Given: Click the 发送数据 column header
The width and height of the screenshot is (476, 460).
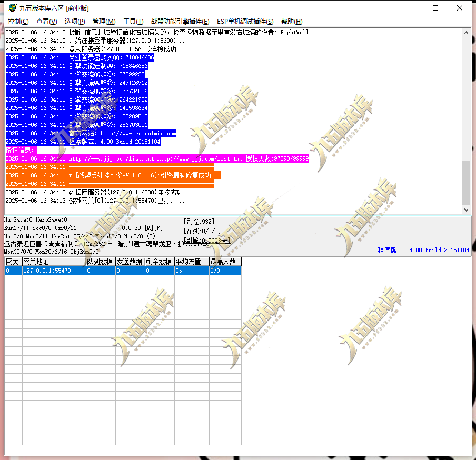Looking at the screenshot, I should point(130,262).
